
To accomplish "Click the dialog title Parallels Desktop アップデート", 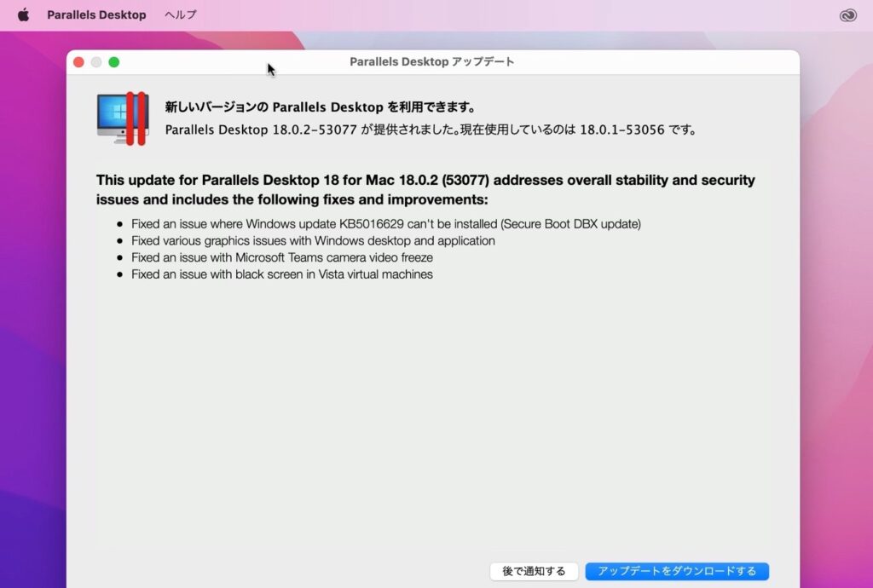I will point(432,61).
